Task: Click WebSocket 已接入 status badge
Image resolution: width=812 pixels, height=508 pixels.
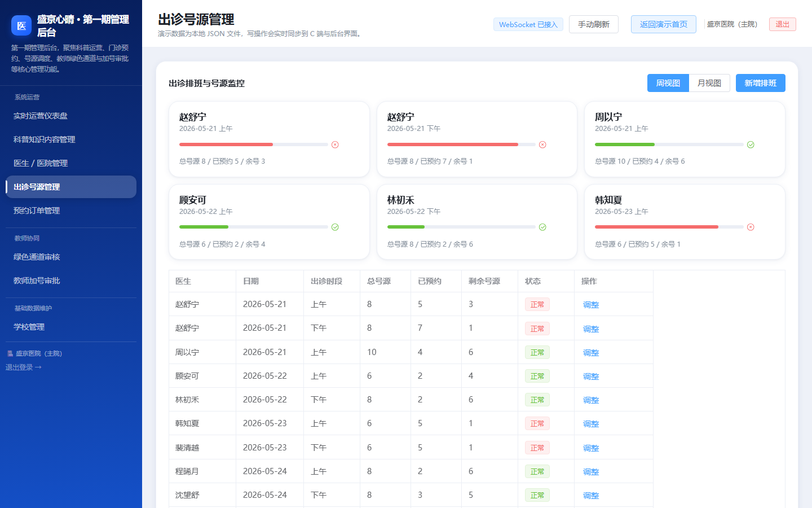Action: click(x=528, y=24)
